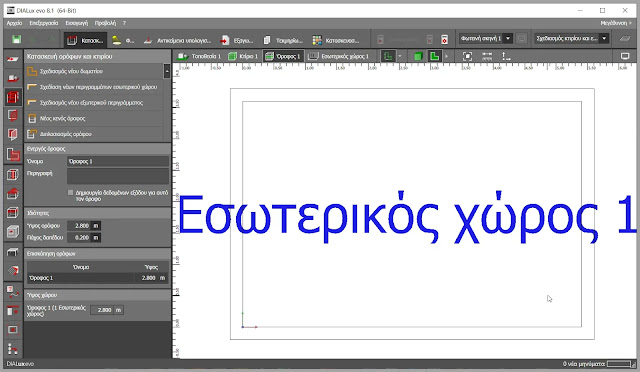Click Σχεδιασμός νέου εξωτερικού περιγράμματος
This screenshot has height=372, width=640.
click(x=94, y=102)
